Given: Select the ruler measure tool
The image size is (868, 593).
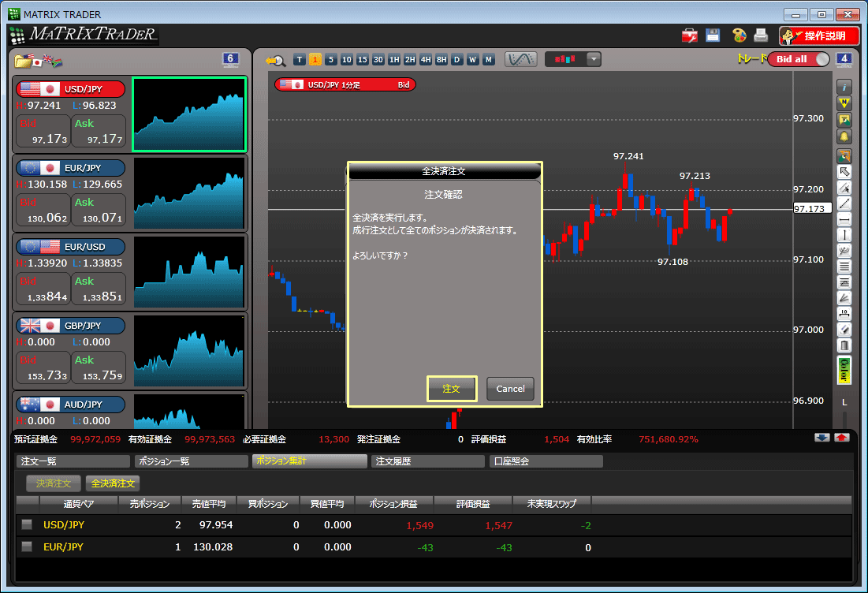Looking at the screenshot, I should tap(844, 314).
